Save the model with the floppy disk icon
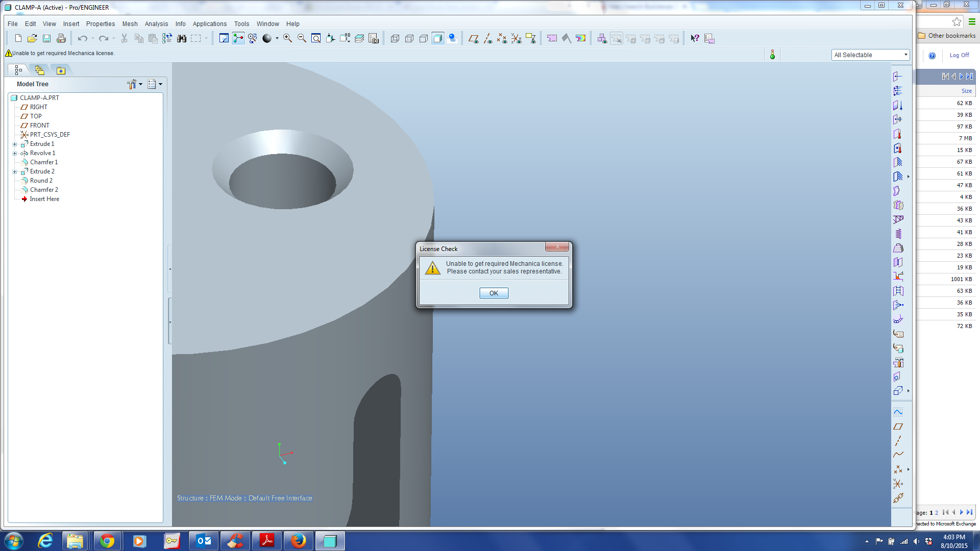The image size is (980, 551). [x=46, y=38]
